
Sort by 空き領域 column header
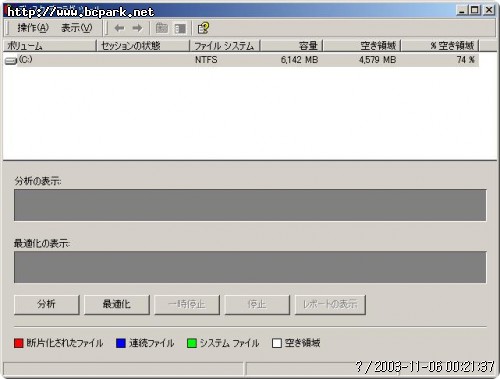coord(362,46)
